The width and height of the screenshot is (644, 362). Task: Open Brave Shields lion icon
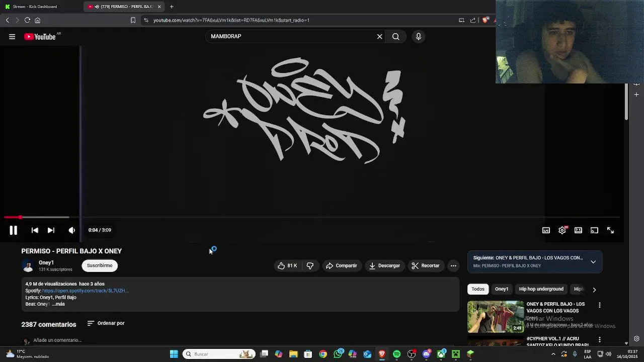[x=485, y=20]
